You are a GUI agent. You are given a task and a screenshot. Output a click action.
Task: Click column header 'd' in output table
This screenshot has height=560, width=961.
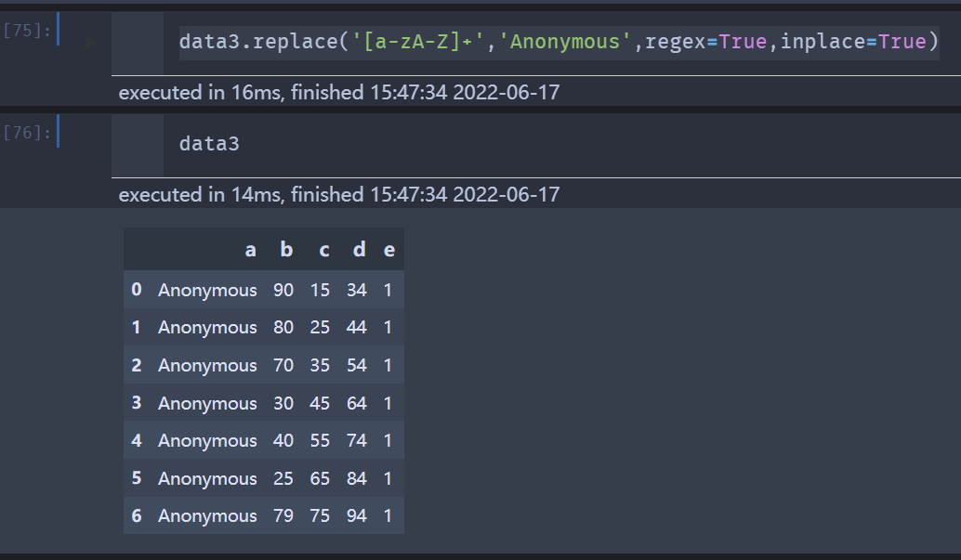[x=359, y=250]
